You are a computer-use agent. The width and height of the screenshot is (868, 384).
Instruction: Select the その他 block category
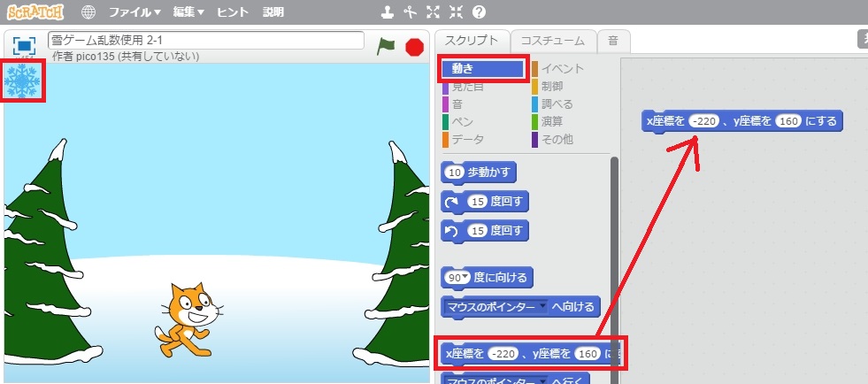pyautogui.click(x=552, y=140)
